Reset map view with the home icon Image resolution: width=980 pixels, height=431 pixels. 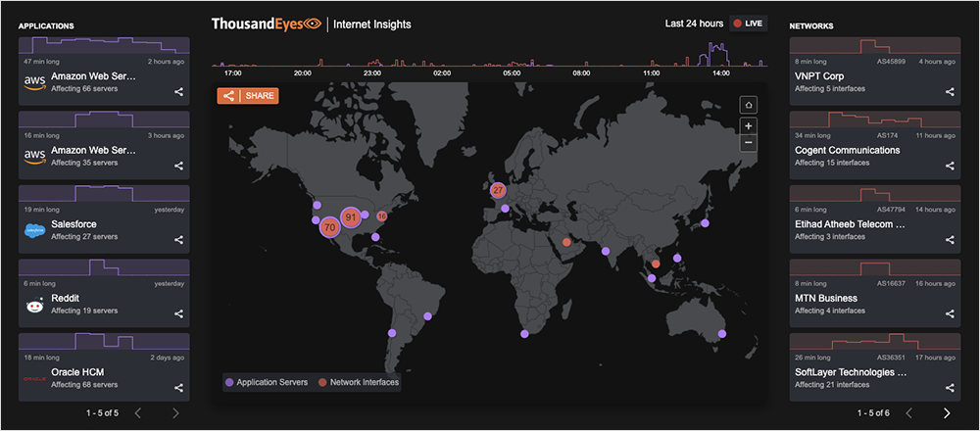pos(749,106)
